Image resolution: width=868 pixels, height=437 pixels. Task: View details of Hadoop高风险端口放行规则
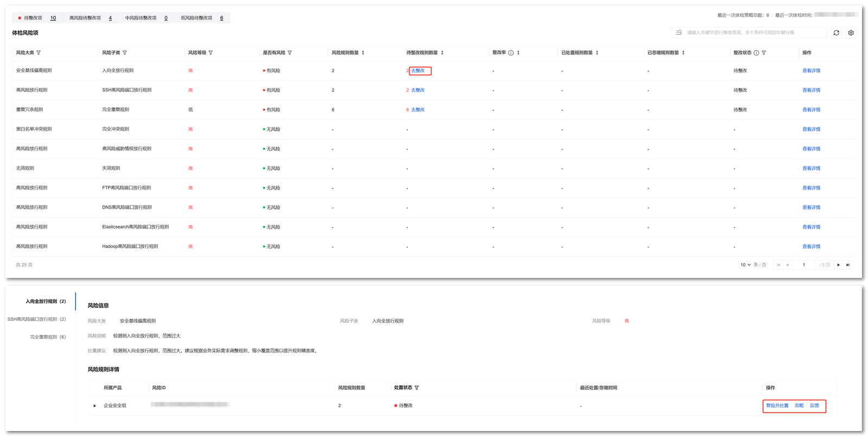(812, 246)
